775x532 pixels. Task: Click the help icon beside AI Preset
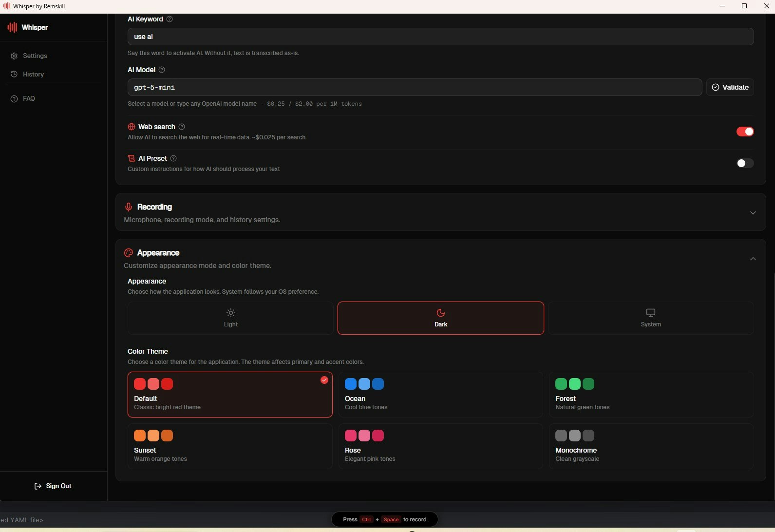point(173,158)
